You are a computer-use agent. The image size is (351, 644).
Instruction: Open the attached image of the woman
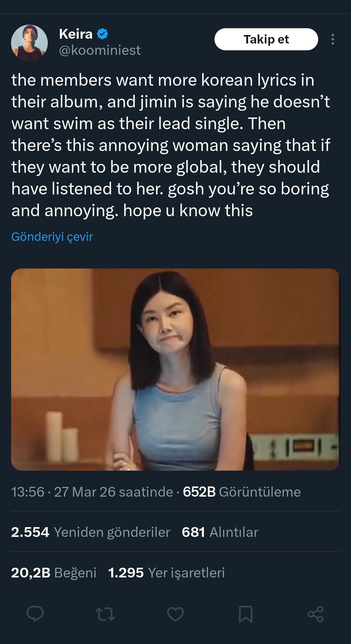point(175,369)
